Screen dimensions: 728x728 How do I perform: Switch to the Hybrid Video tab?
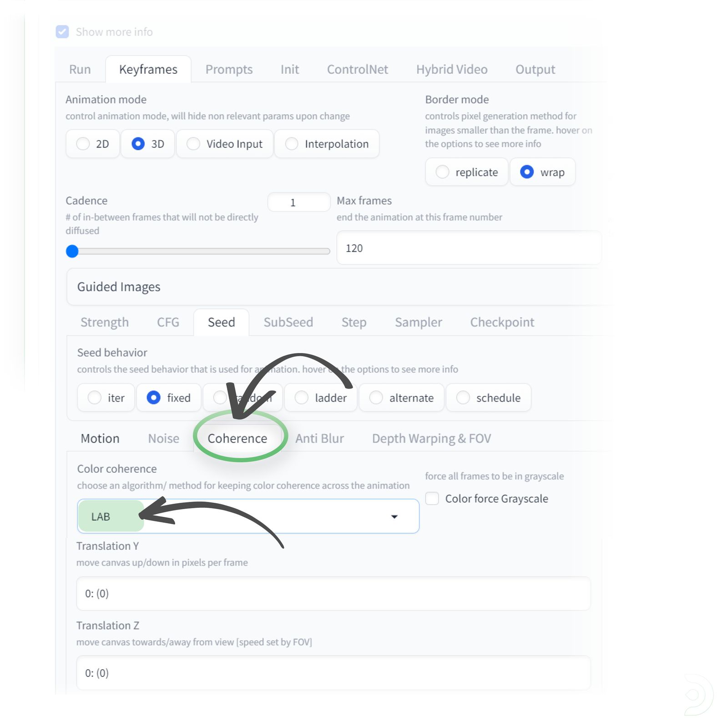[451, 69]
